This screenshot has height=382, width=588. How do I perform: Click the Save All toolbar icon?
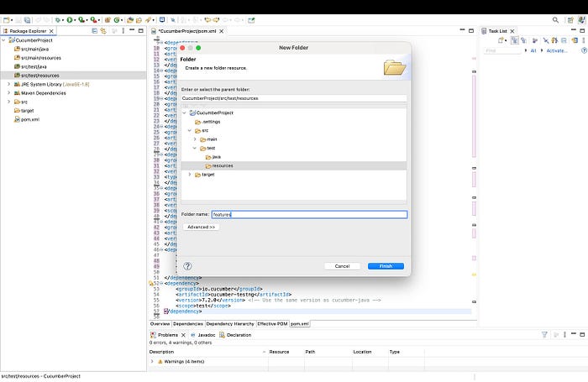[28, 20]
